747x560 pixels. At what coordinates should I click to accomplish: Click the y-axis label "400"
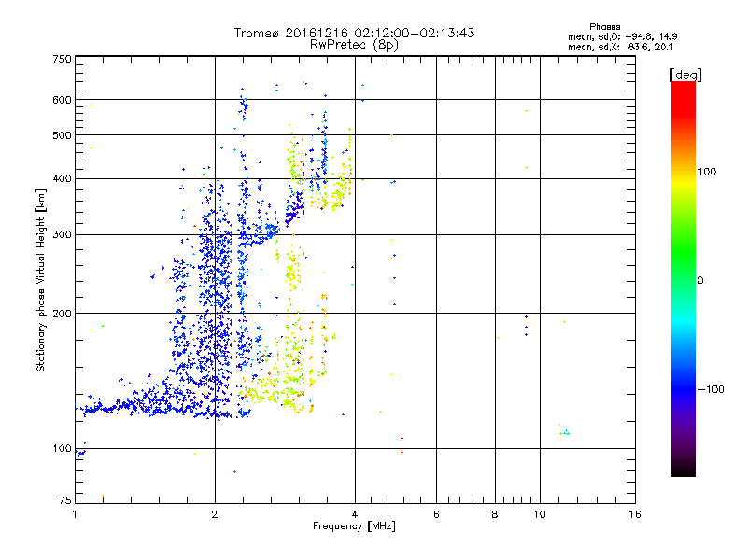pos(63,178)
